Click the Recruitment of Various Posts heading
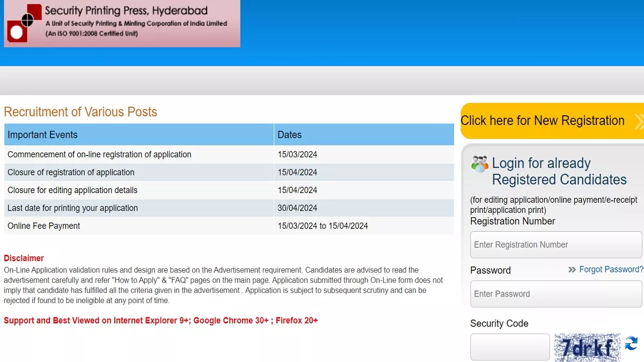The width and height of the screenshot is (644, 362). 80,112
